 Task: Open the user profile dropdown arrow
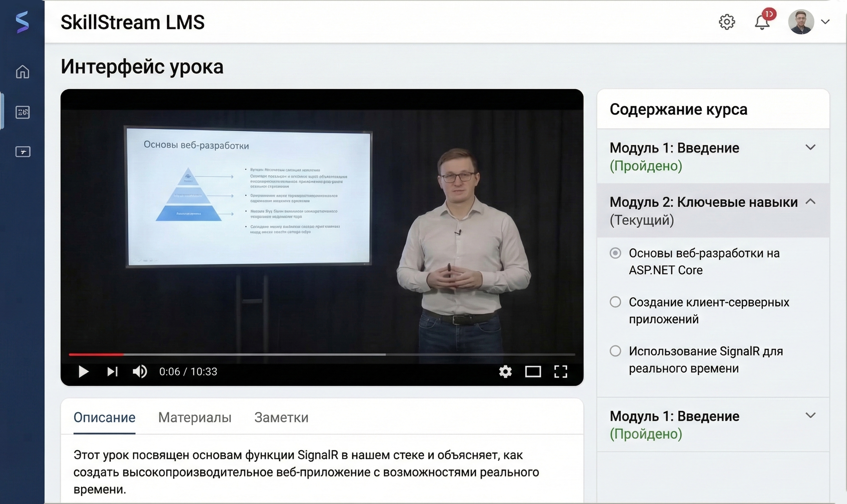click(x=825, y=22)
